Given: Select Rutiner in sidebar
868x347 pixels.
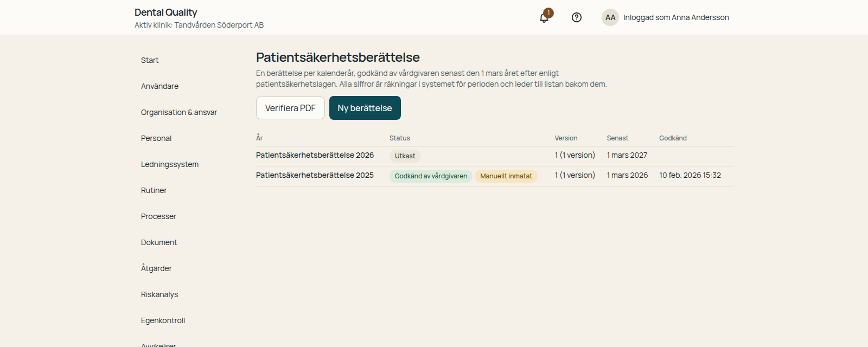Looking at the screenshot, I should 154,190.
